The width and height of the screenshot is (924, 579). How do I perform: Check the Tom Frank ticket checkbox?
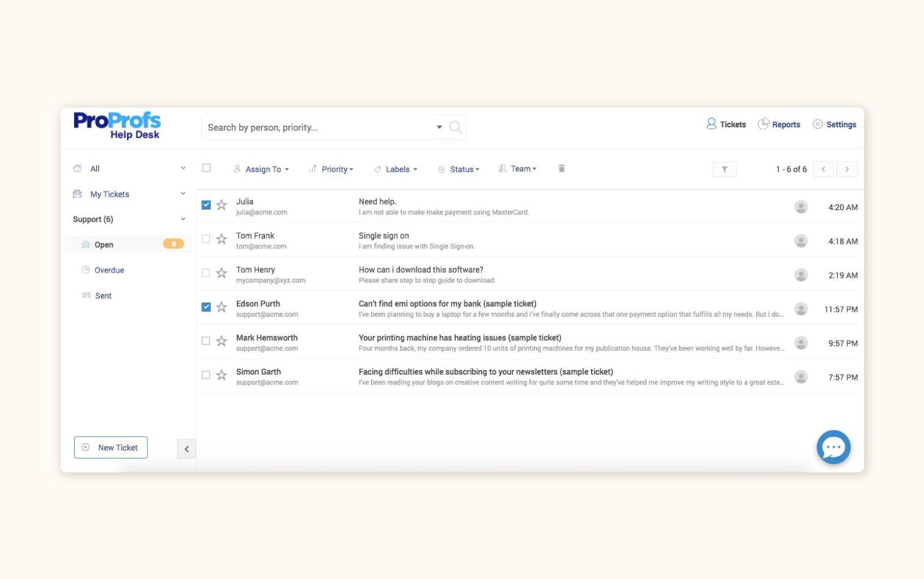[x=206, y=239]
